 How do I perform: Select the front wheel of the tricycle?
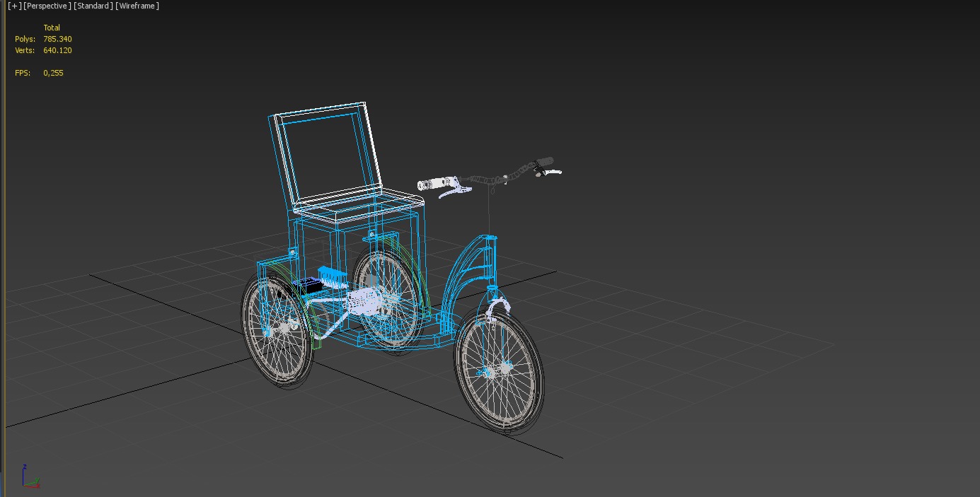tap(500, 370)
